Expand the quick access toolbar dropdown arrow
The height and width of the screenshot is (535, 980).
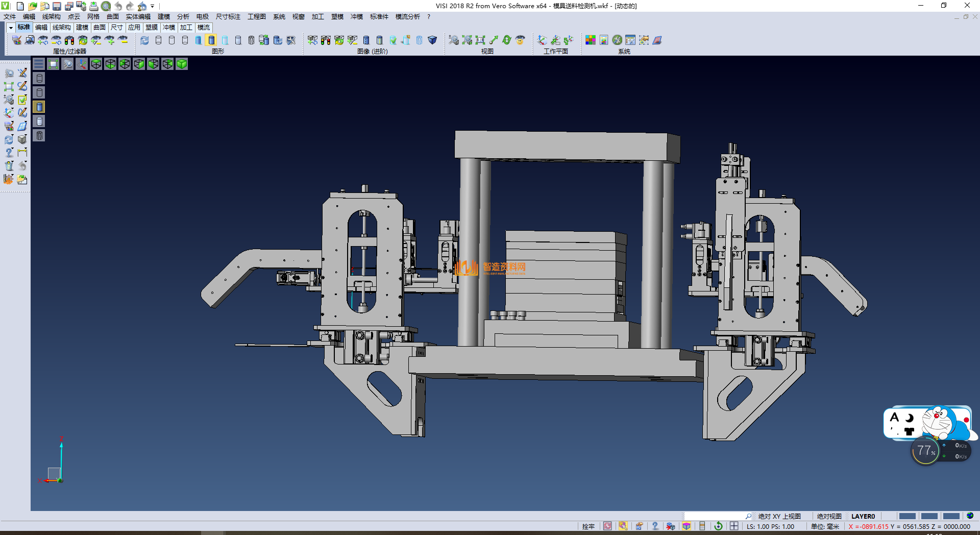coord(153,6)
